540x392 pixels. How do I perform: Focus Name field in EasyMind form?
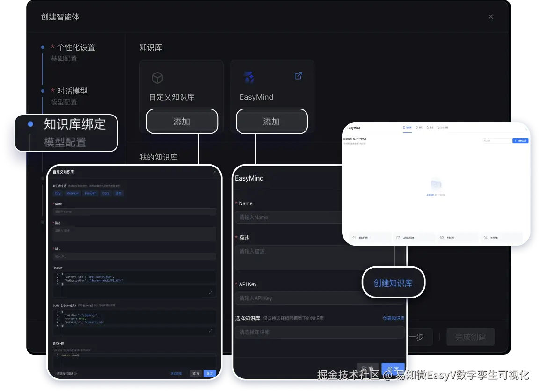289,217
